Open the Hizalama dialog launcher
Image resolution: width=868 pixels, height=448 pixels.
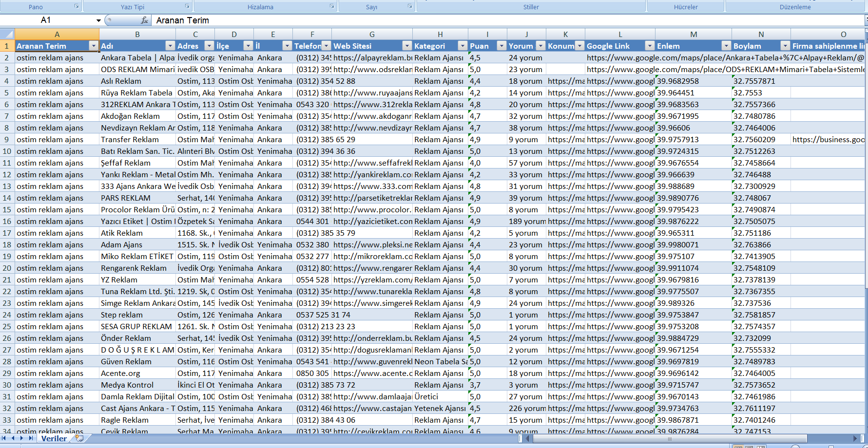pyautogui.click(x=332, y=6)
